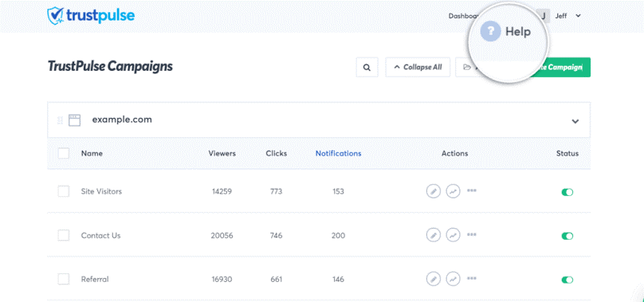The image size is (644, 302).
Task: Open the Site Visitors campaign name
Action: tap(101, 191)
